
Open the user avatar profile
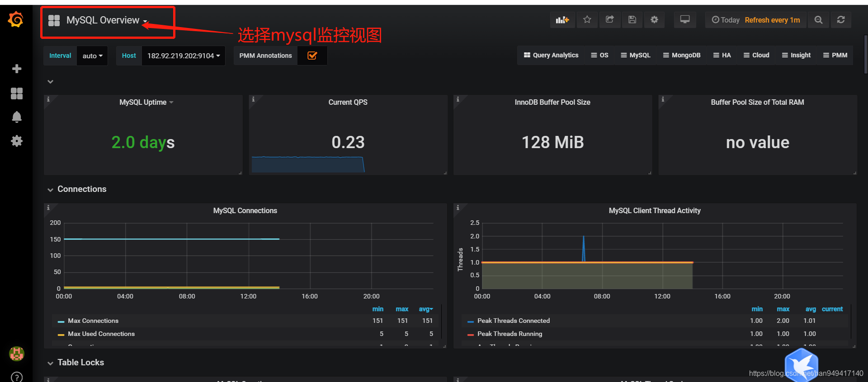point(17,354)
